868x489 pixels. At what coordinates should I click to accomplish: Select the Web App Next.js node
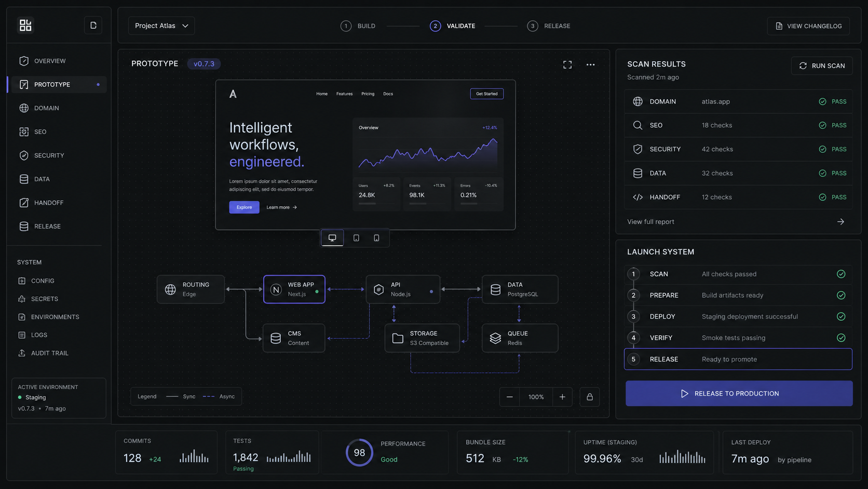pyautogui.click(x=294, y=289)
